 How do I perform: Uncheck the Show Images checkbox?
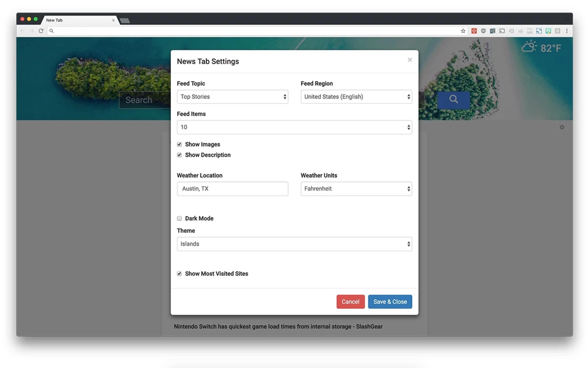(x=179, y=144)
